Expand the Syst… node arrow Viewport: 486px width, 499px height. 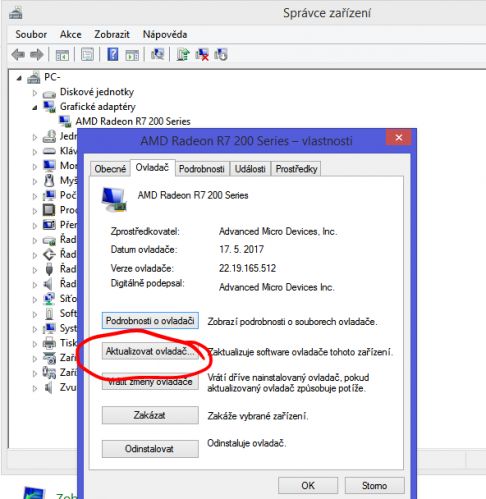(35, 329)
